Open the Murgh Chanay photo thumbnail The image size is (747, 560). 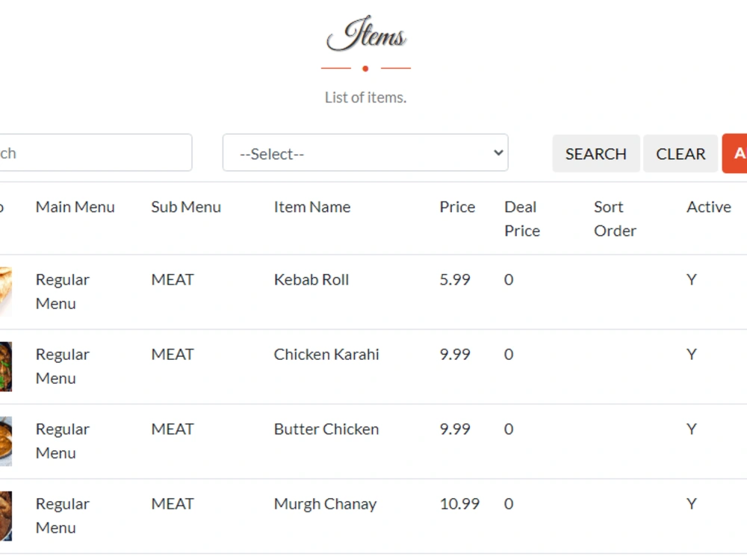coord(6,516)
